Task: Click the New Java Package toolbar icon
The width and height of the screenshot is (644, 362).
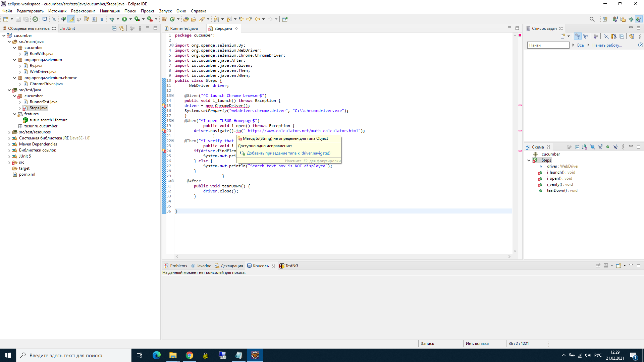Action: coord(164,19)
